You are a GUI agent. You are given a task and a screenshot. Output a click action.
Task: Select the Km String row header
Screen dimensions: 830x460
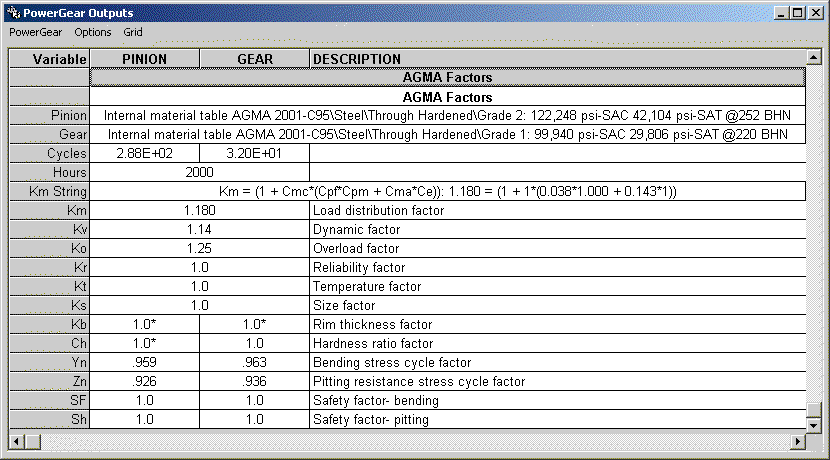click(50, 192)
